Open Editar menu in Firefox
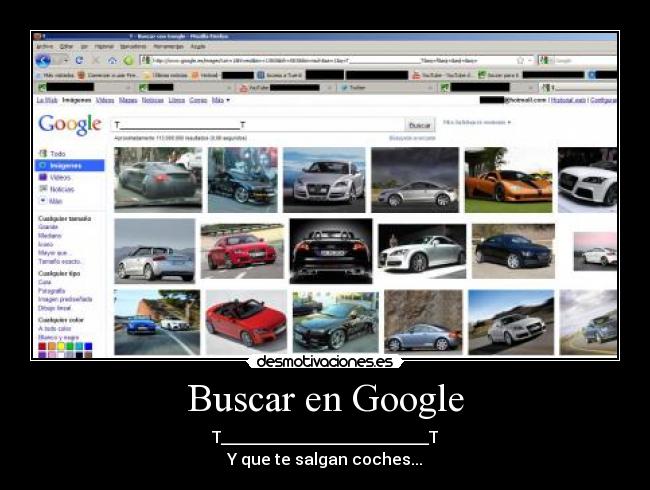 coord(66,47)
